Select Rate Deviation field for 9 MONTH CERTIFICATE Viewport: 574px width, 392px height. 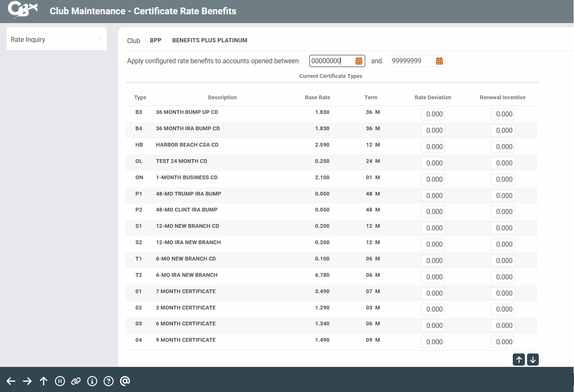pos(433,342)
